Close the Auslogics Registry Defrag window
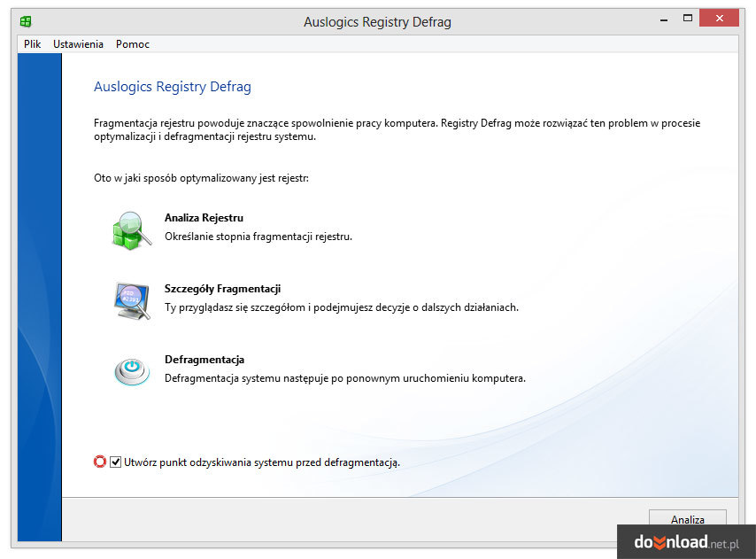The height and width of the screenshot is (559, 756). click(x=719, y=19)
